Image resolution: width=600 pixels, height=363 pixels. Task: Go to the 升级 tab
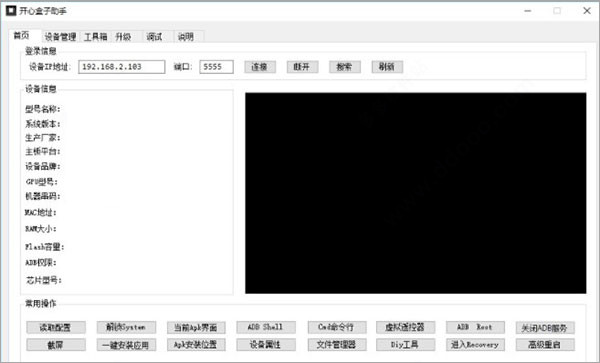pos(123,37)
